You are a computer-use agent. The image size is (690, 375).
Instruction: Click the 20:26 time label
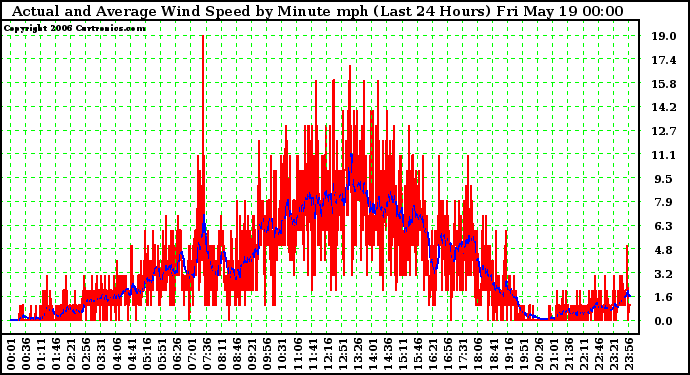tap(539, 354)
